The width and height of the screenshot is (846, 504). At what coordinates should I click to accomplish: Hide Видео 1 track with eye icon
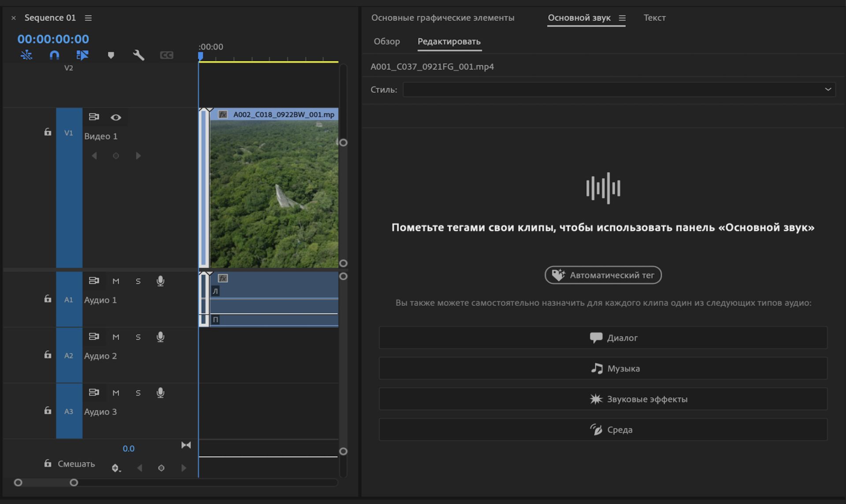116,117
